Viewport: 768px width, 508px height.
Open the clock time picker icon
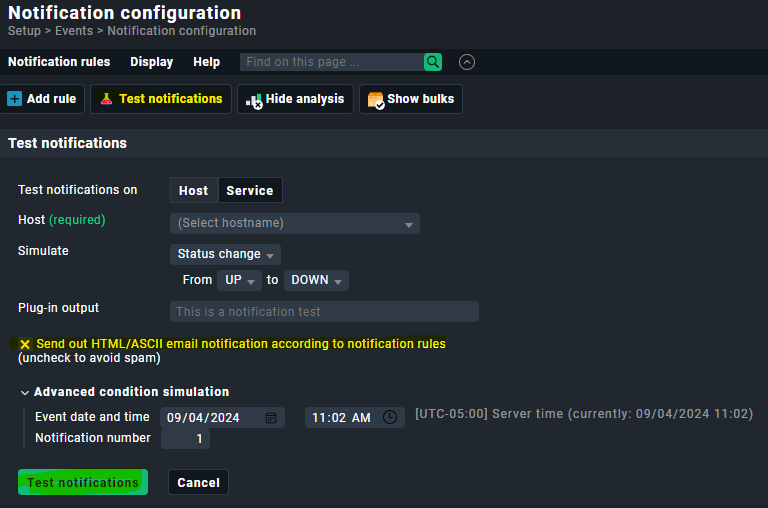pyautogui.click(x=390, y=417)
